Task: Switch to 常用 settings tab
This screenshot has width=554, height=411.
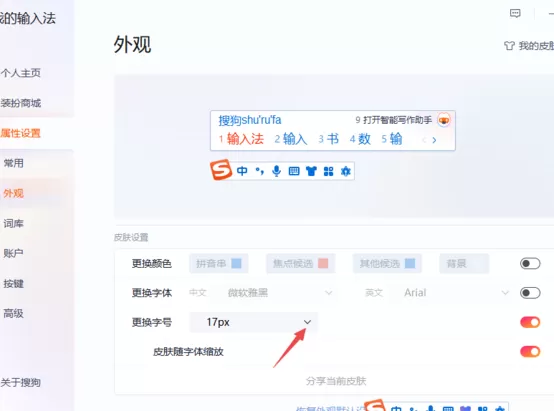Action: coord(13,163)
